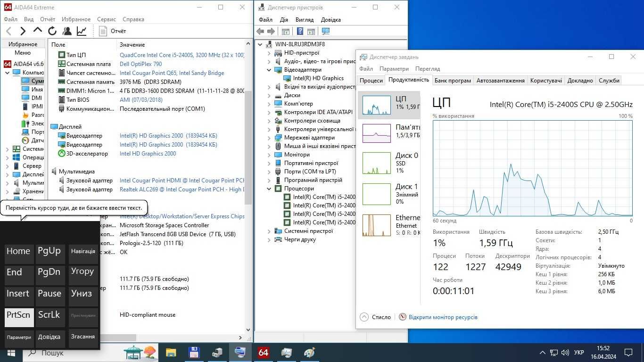Click УКР language indicator in tray

[579, 353]
